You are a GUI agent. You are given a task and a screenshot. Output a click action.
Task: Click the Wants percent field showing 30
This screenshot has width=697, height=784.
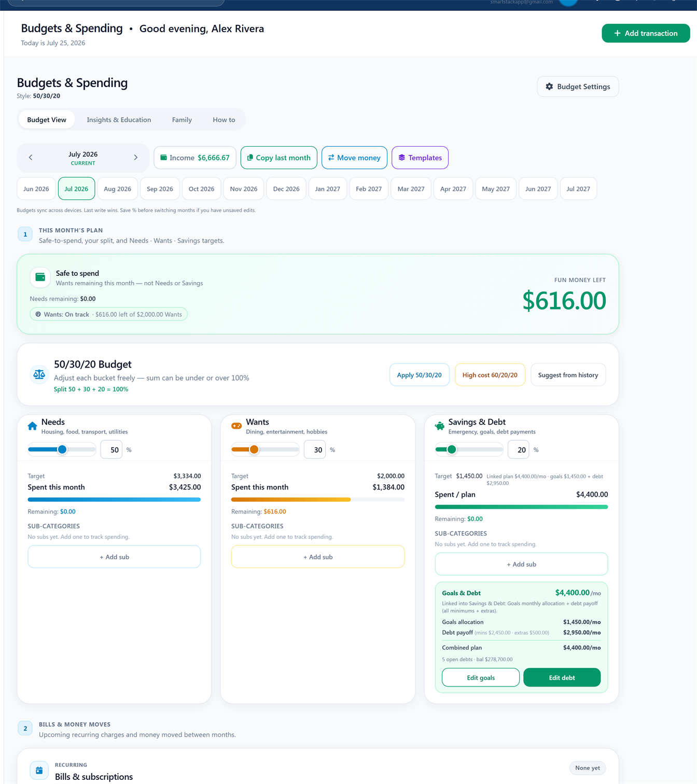coord(315,450)
